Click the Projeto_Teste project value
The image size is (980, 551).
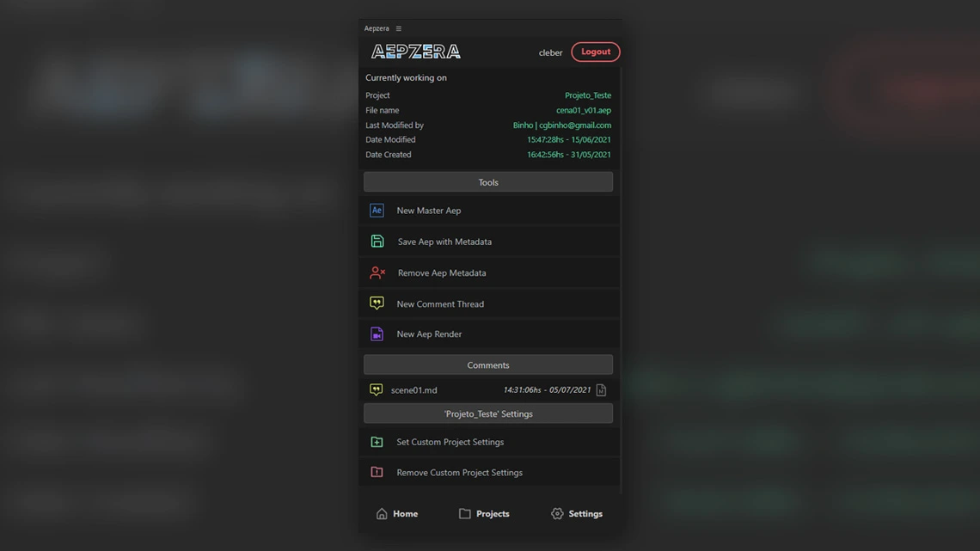point(588,95)
